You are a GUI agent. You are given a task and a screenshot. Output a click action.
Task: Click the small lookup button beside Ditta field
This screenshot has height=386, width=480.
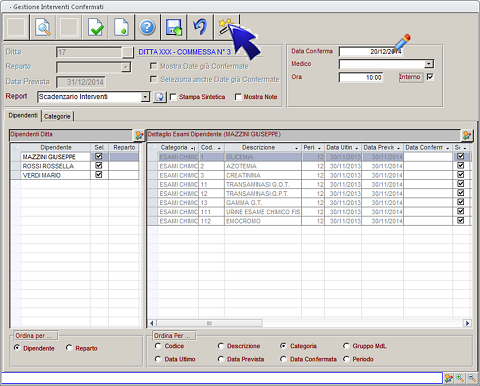click(127, 52)
